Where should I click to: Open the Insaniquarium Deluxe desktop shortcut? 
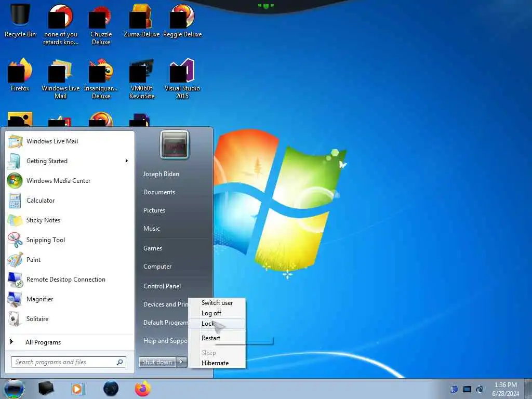coord(101,79)
